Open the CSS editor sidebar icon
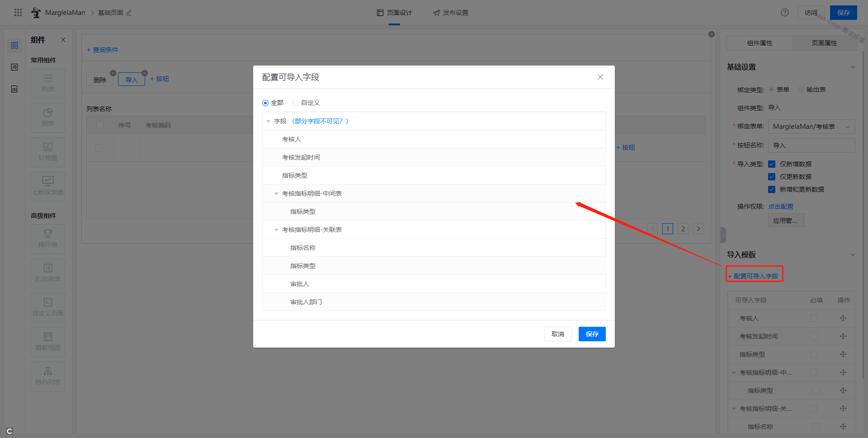Image resolution: width=868 pixels, height=438 pixels. (14, 89)
